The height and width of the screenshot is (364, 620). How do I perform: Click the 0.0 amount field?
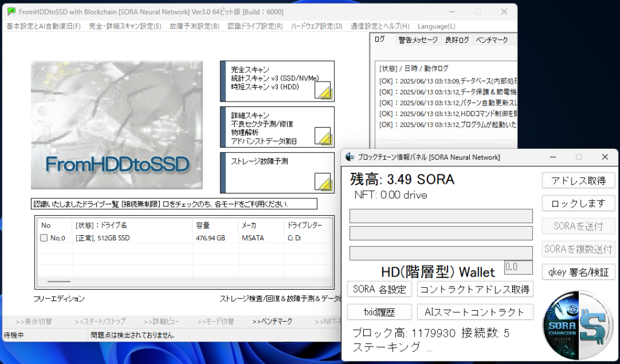[x=518, y=267]
